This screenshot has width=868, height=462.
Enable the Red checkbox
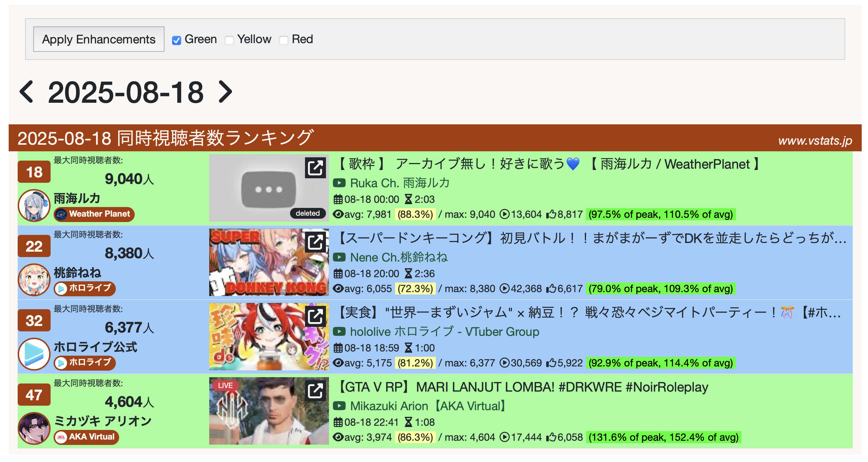pos(284,40)
